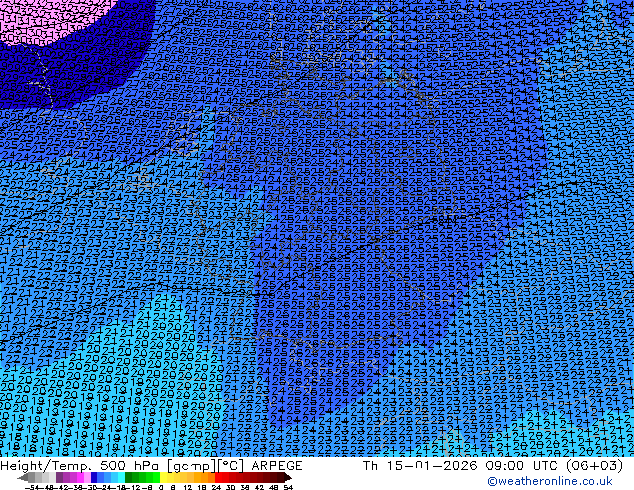
Task: Click the cyan swatch in the temperature legend
Action: 121,477
